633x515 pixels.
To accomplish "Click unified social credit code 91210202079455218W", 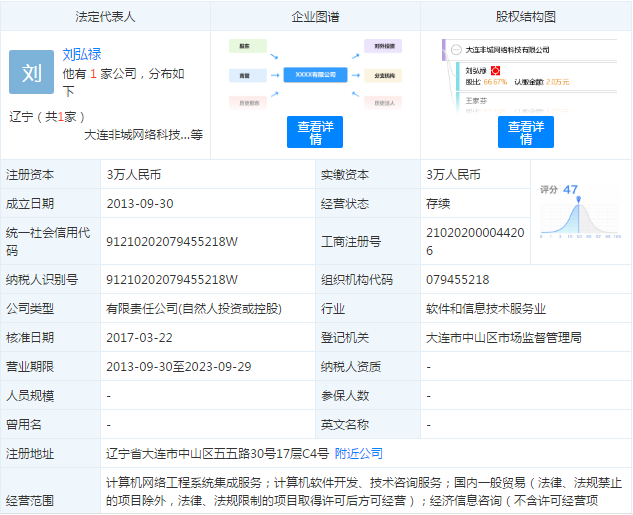I will (172, 241).
